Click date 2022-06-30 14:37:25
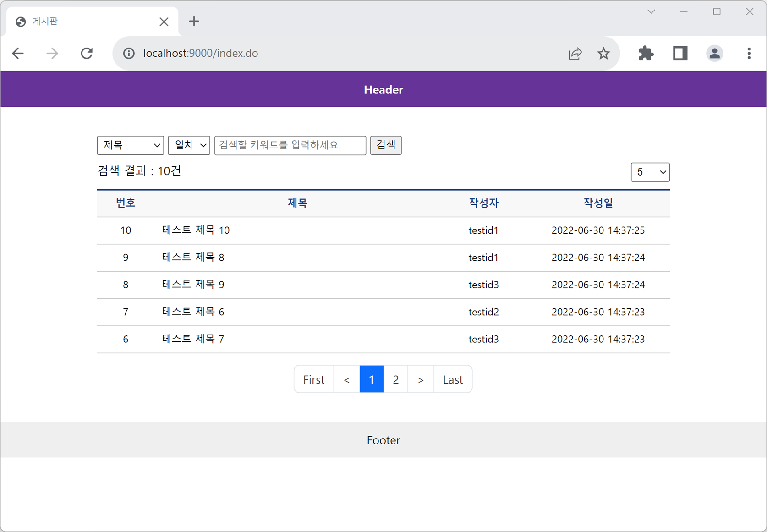Viewport: 767px width, 532px height. pos(598,230)
